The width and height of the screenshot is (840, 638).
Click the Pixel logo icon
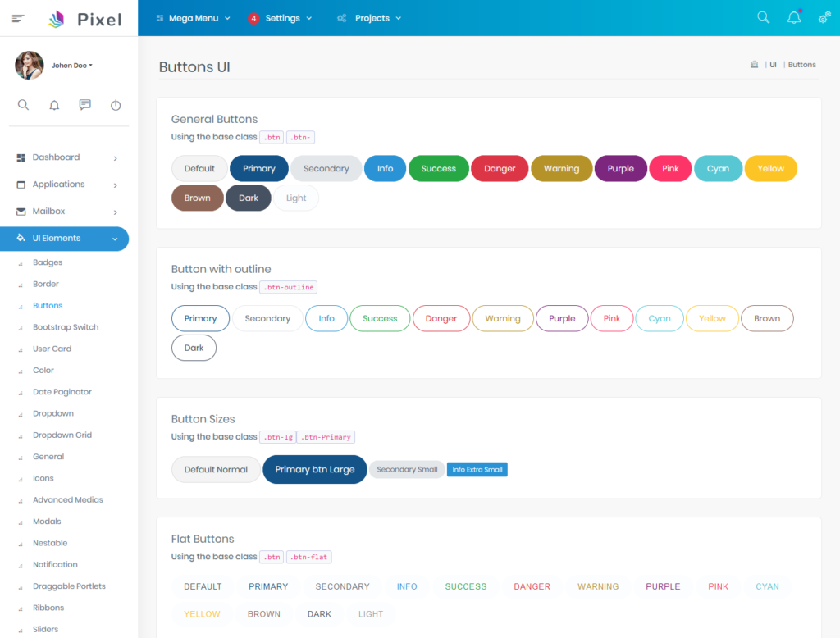click(57, 20)
